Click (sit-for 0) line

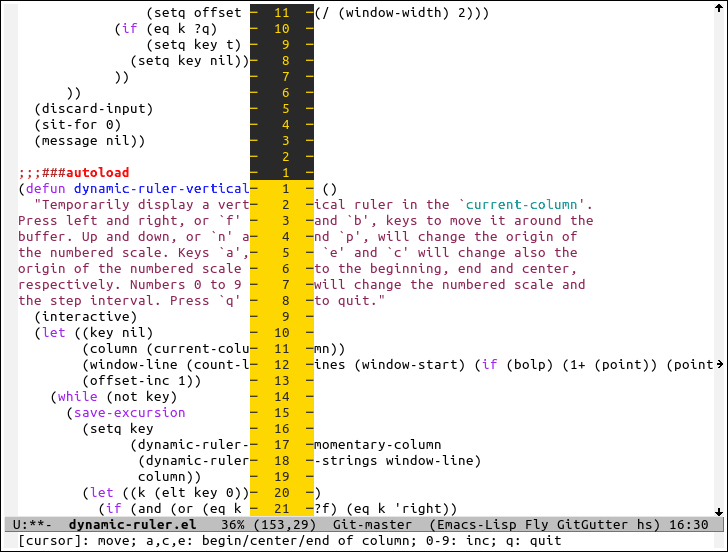click(78, 124)
